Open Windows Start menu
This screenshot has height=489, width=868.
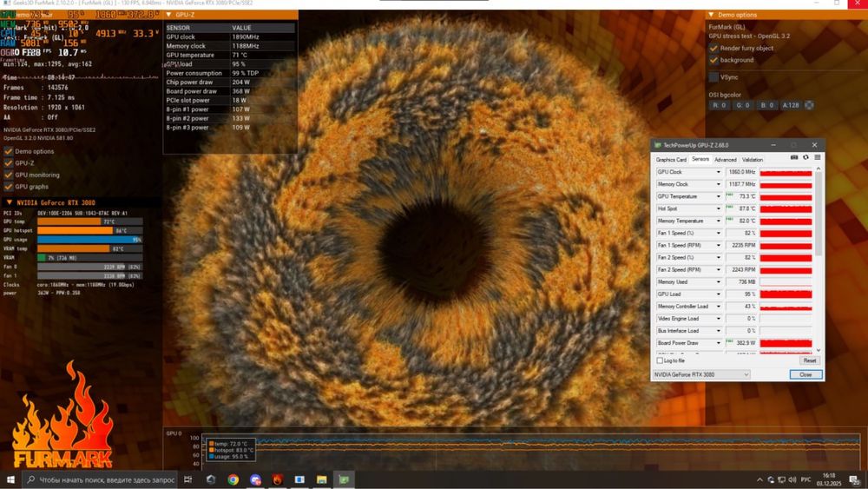click(10, 479)
